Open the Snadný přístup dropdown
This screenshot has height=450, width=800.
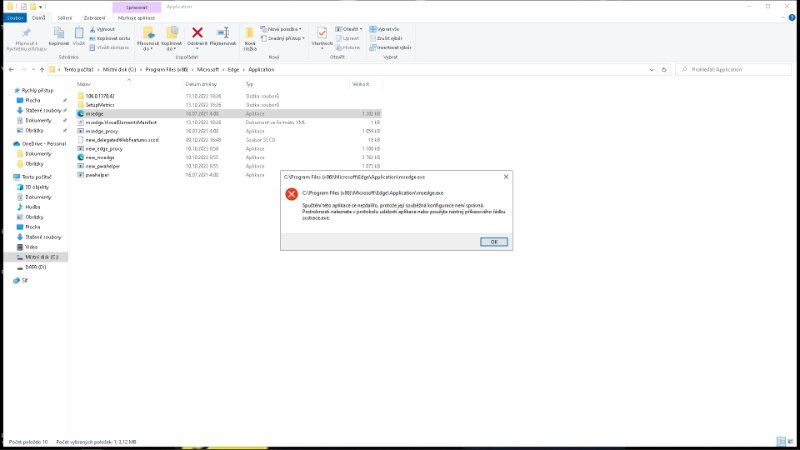(x=283, y=38)
